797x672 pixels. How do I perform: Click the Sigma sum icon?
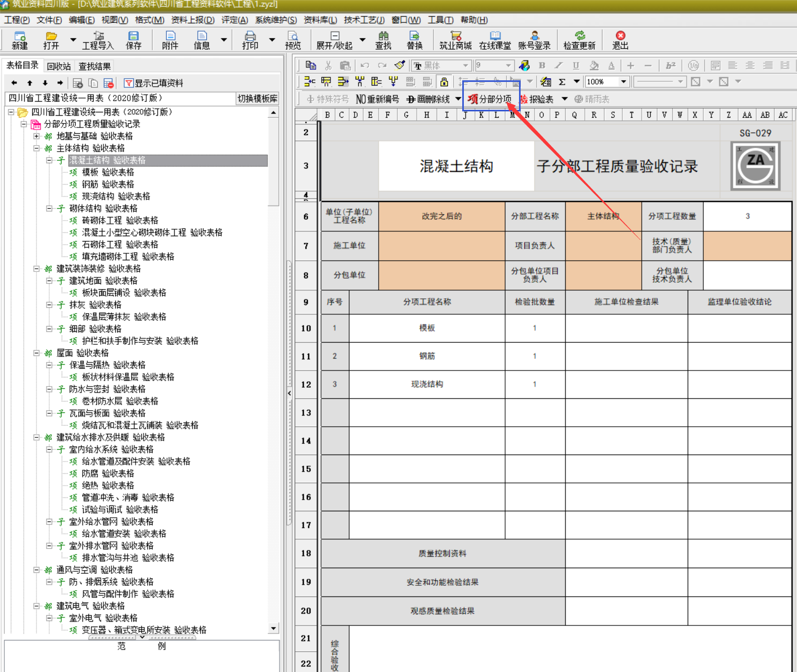562,82
